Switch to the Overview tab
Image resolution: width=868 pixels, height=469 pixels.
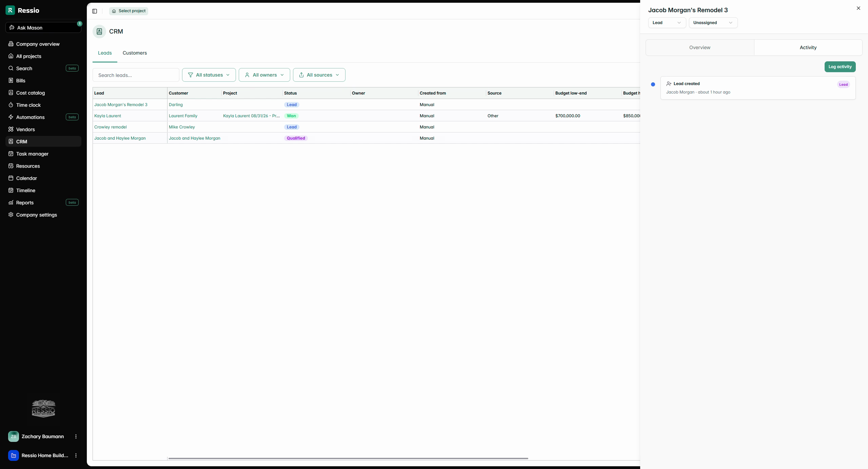(700, 47)
